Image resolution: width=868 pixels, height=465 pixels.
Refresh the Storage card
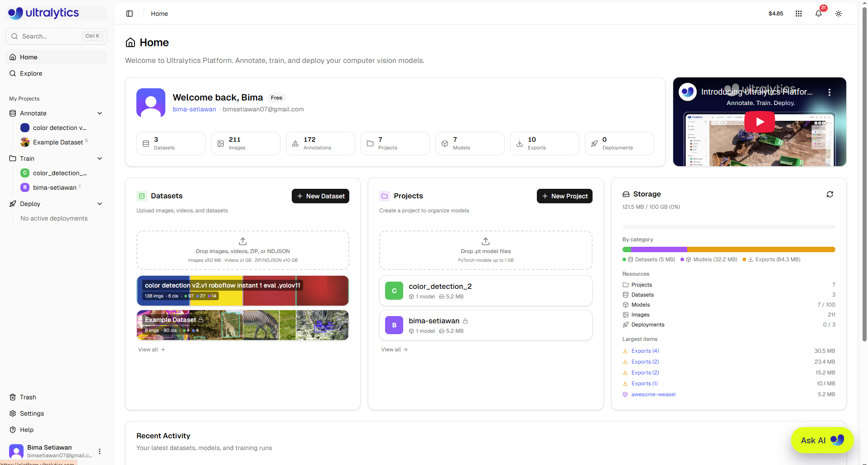(x=830, y=194)
